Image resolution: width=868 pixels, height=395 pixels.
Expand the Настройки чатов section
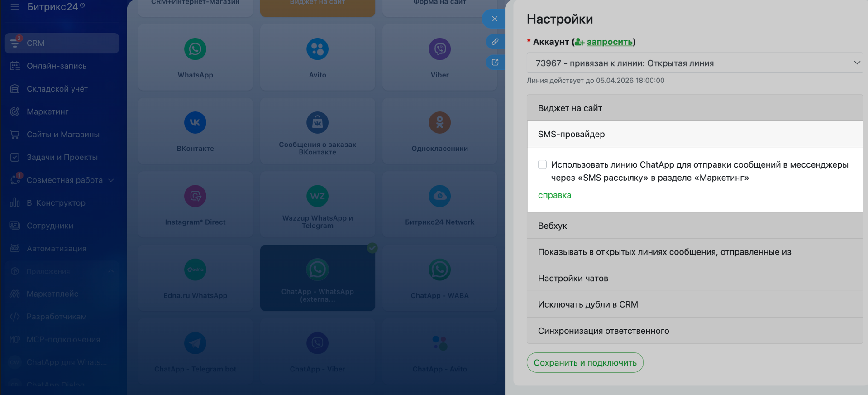[x=694, y=278]
